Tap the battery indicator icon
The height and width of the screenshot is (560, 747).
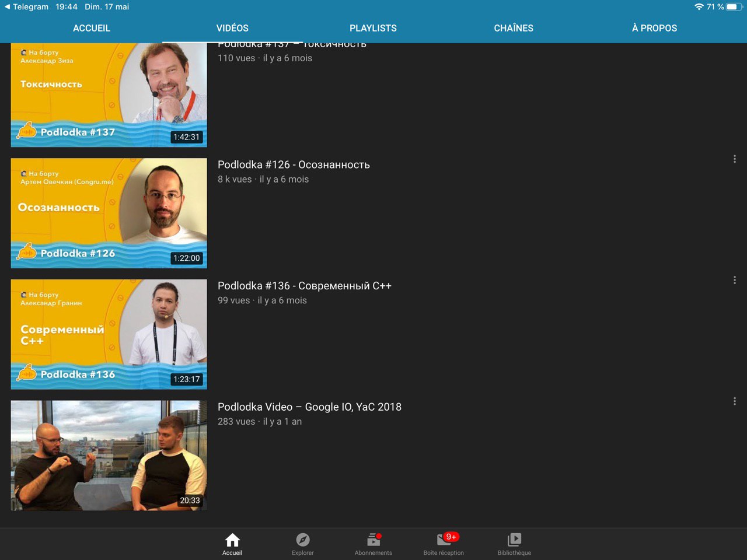point(734,7)
